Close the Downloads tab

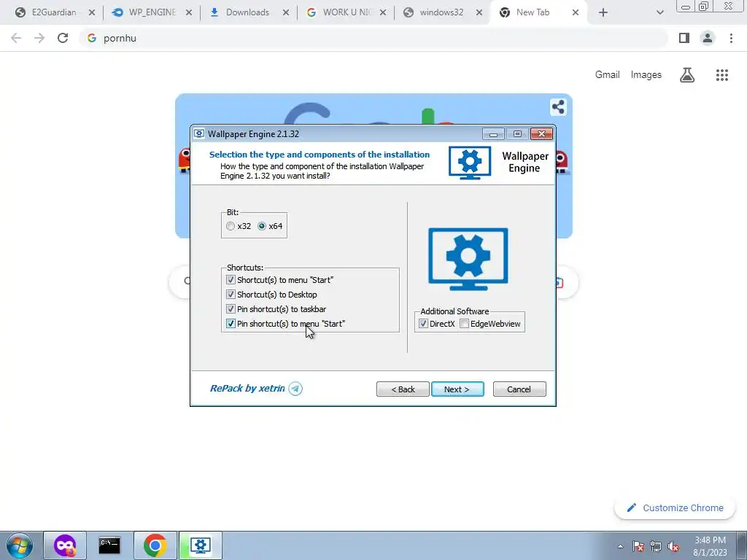coord(286,12)
